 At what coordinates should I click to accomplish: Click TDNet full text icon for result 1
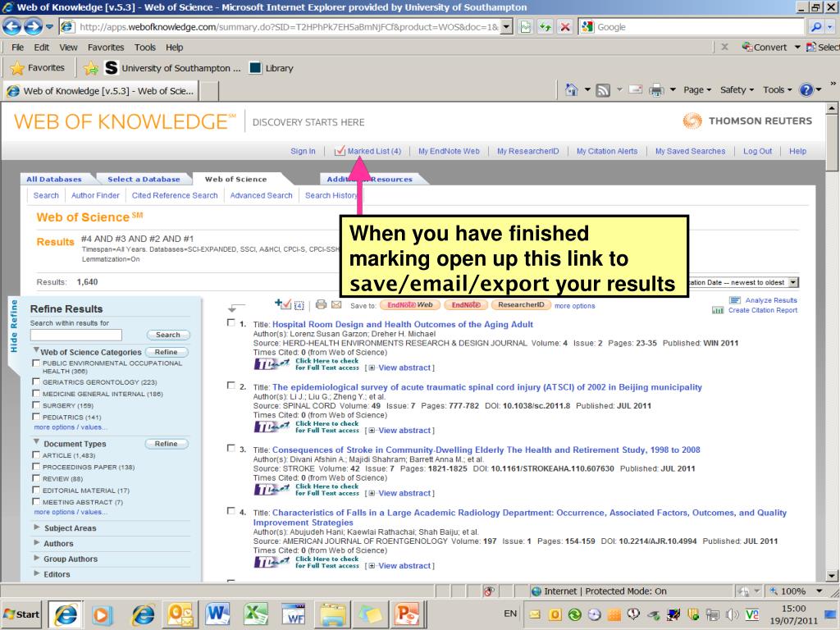point(272,364)
